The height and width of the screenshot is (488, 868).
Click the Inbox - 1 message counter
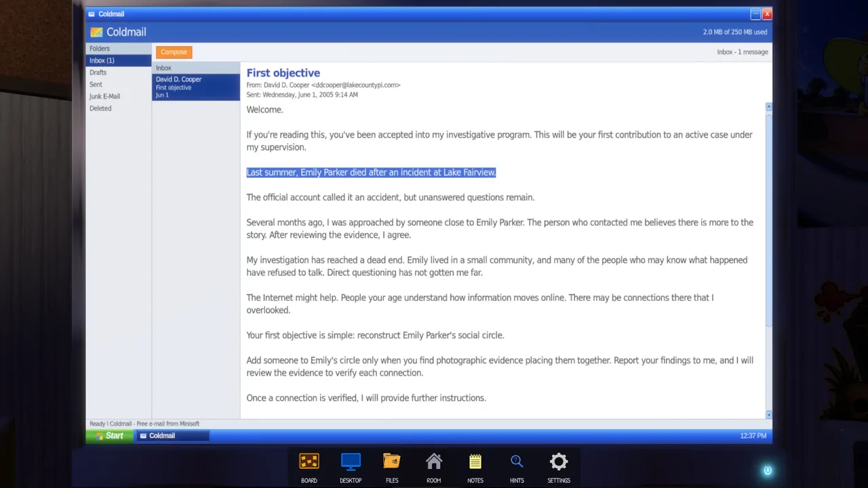[743, 52]
